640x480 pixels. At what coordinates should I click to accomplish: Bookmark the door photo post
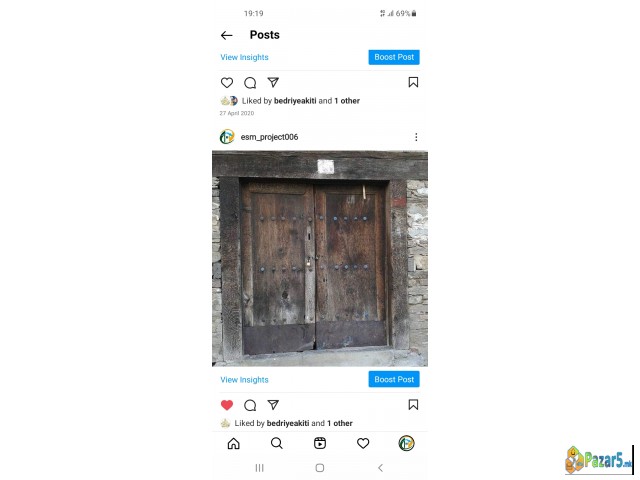pos(413,404)
